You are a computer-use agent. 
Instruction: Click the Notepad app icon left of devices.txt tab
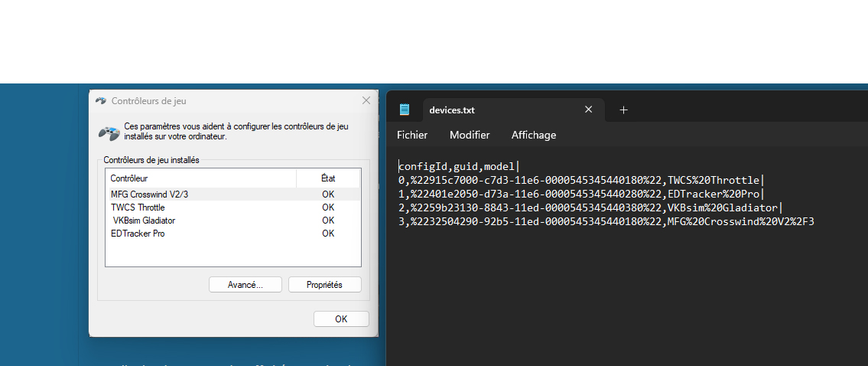pos(405,109)
